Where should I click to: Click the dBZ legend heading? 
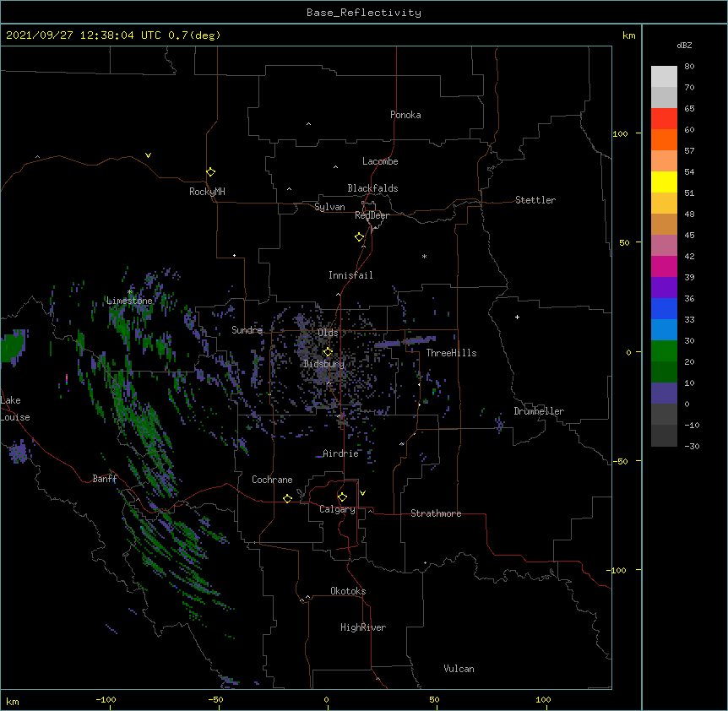coord(684,45)
